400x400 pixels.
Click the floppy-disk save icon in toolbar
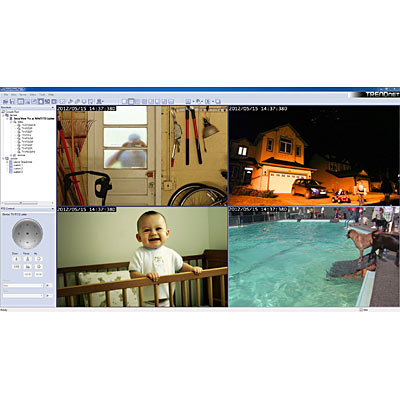pyautogui.click(x=12, y=101)
